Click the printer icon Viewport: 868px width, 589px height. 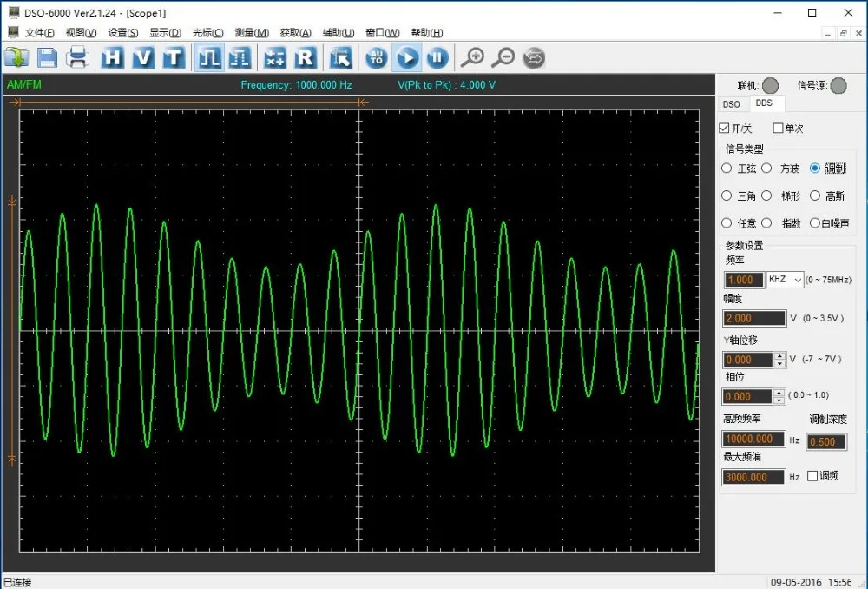[x=77, y=57]
